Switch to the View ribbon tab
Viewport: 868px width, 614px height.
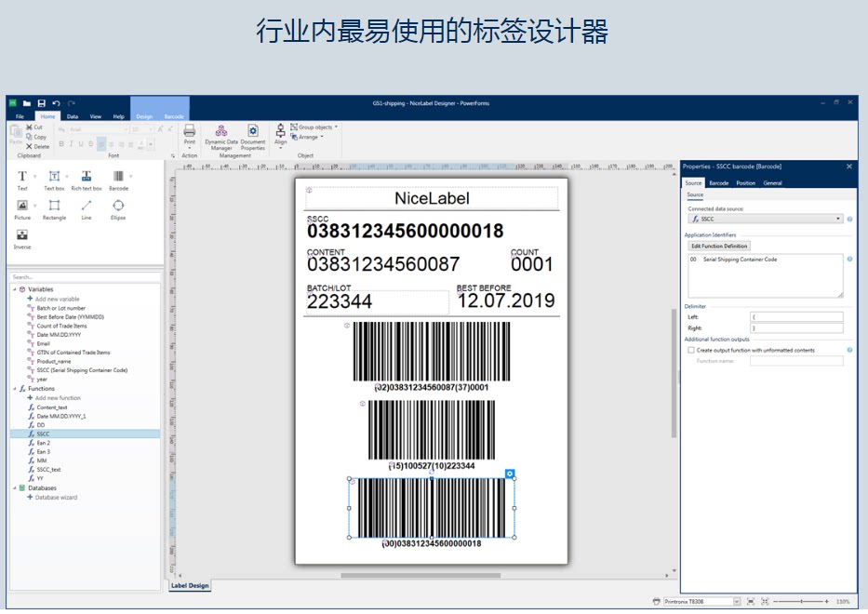(x=96, y=116)
